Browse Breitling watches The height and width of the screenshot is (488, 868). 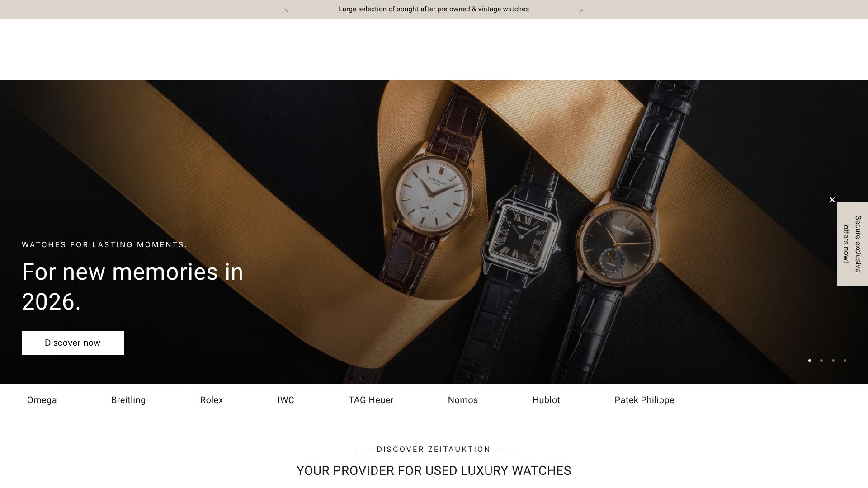(128, 400)
